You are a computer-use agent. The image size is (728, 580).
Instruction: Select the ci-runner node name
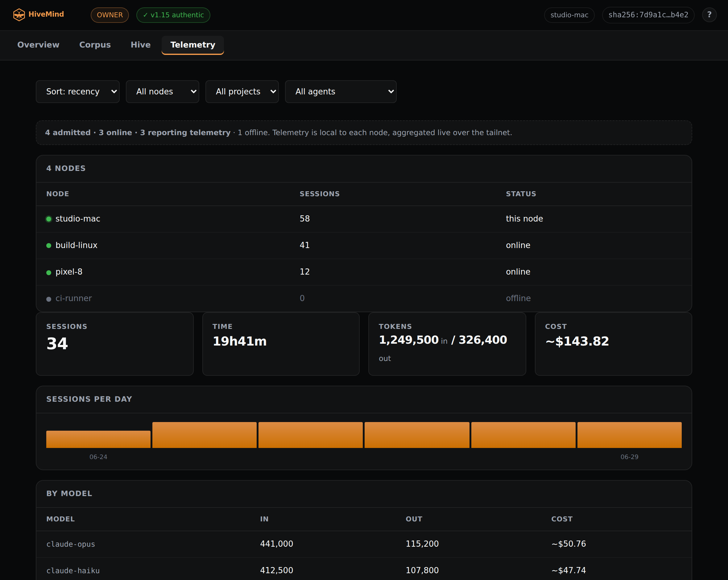coord(74,298)
